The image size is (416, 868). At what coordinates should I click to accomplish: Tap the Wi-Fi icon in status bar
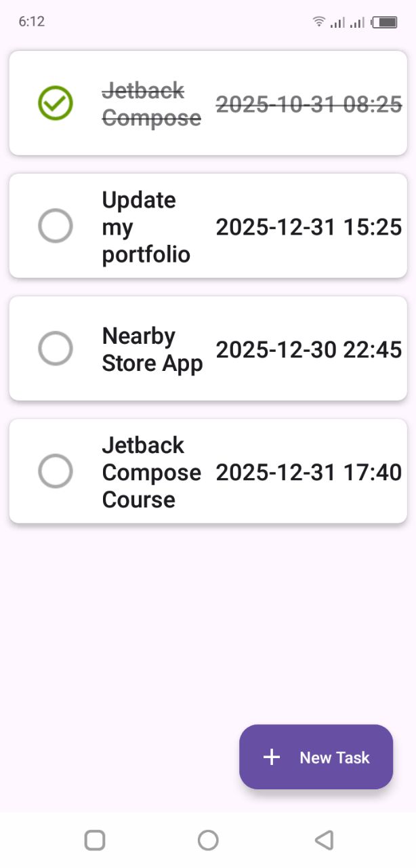click(318, 21)
